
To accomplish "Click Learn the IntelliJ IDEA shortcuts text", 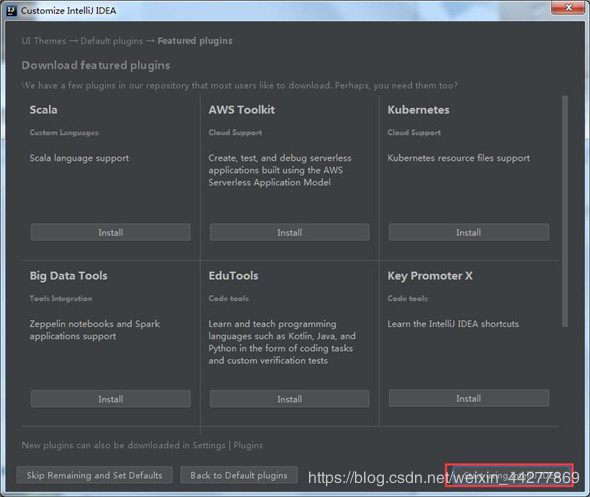I will click(453, 324).
